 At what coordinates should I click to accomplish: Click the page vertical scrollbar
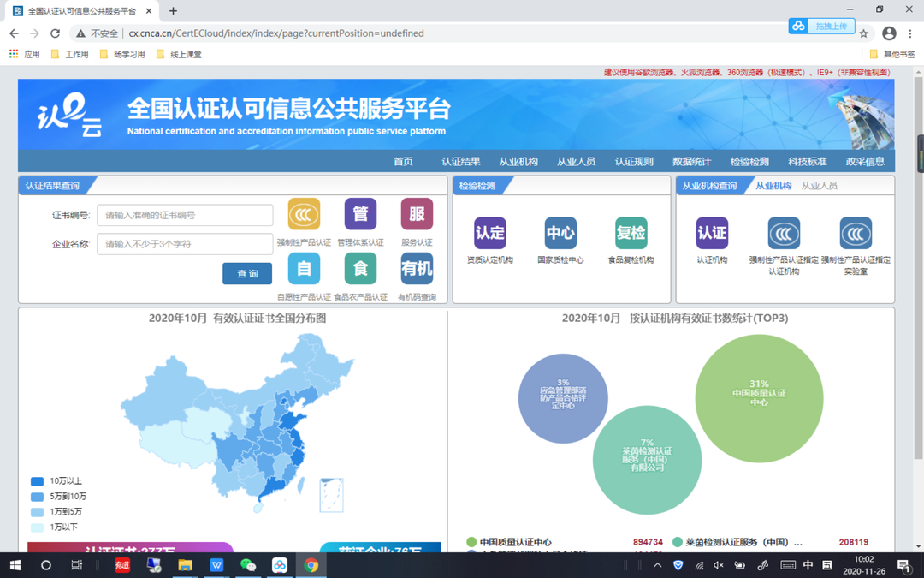pyautogui.click(x=919, y=268)
